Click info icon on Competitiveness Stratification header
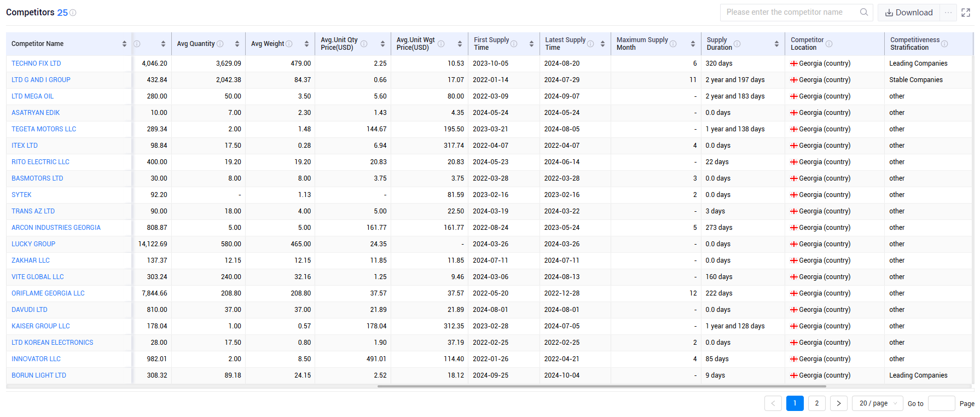 (944, 44)
